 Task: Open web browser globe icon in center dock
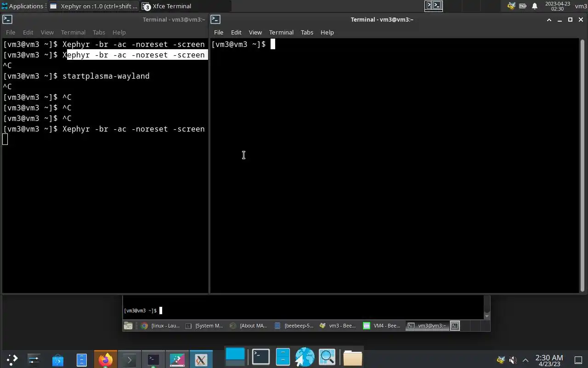(x=305, y=356)
